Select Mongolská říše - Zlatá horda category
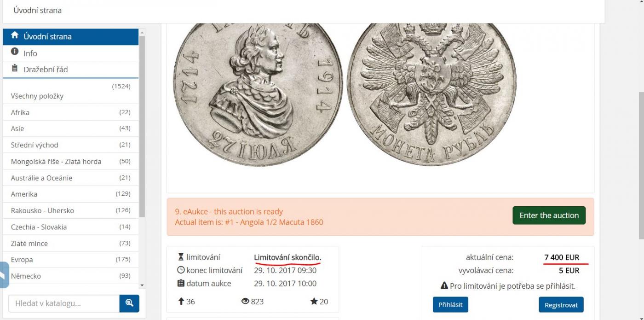 [70, 161]
